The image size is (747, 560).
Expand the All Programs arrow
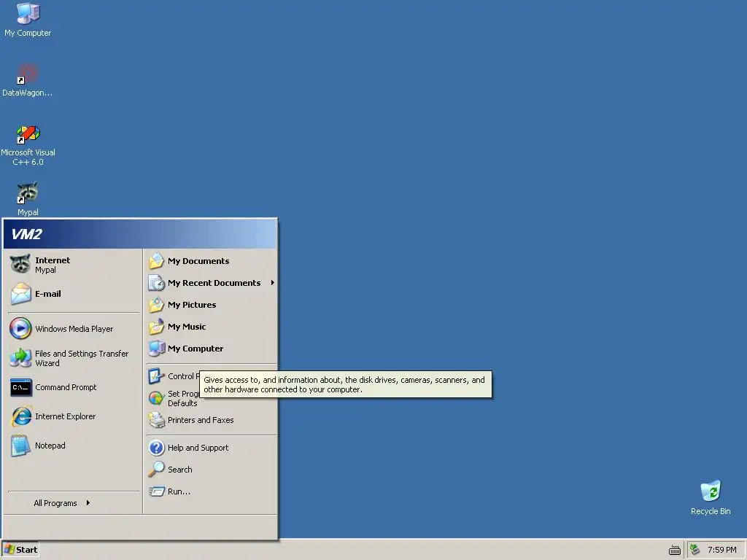pyautogui.click(x=88, y=503)
